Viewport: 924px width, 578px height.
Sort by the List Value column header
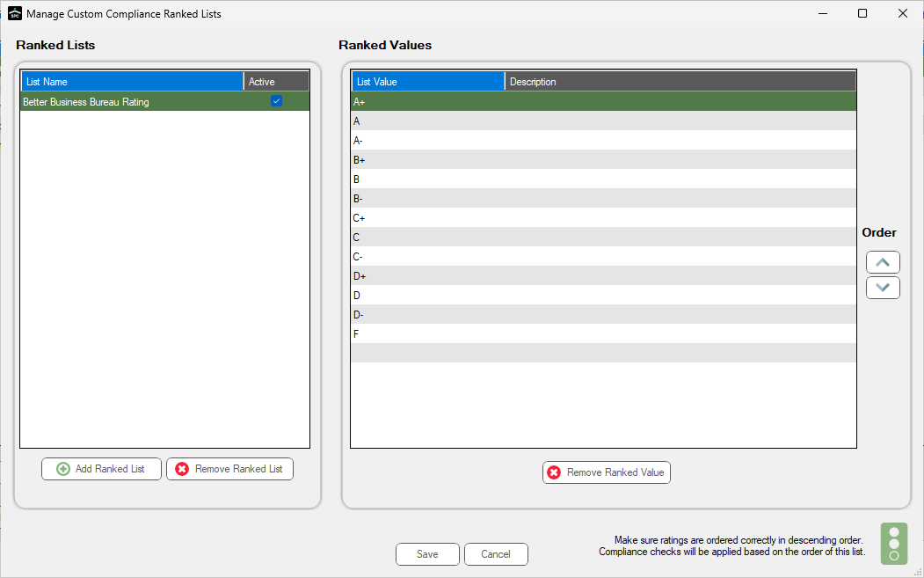pyautogui.click(x=428, y=82)
